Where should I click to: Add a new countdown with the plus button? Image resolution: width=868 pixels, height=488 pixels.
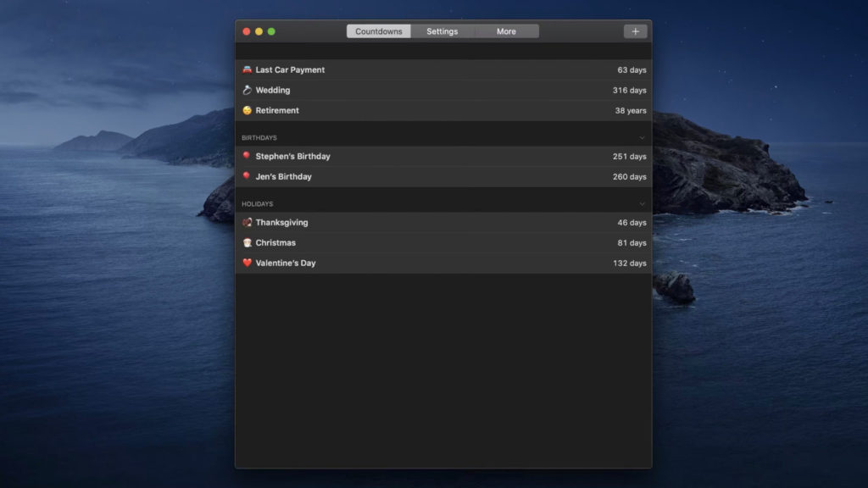click(635, 30)
